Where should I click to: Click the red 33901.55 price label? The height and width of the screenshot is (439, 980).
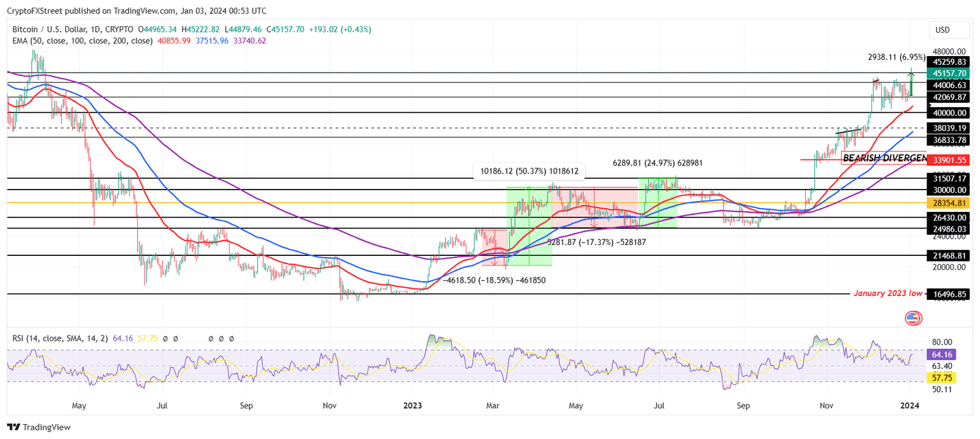(948, 160)
